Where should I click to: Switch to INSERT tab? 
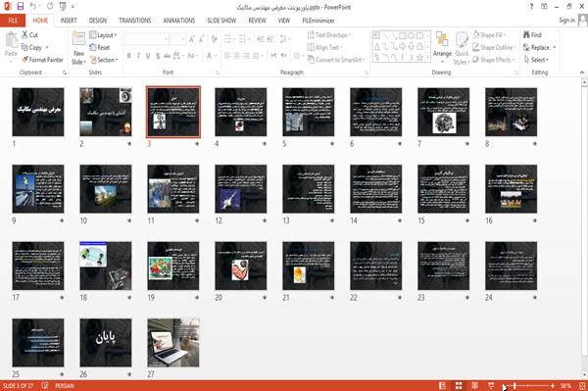[x=69, y=21]
